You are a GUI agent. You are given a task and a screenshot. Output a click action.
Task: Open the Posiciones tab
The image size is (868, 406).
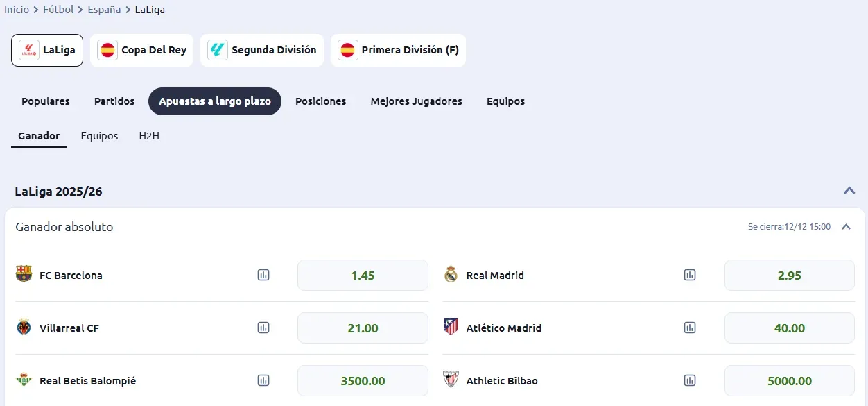pos(320,101)
